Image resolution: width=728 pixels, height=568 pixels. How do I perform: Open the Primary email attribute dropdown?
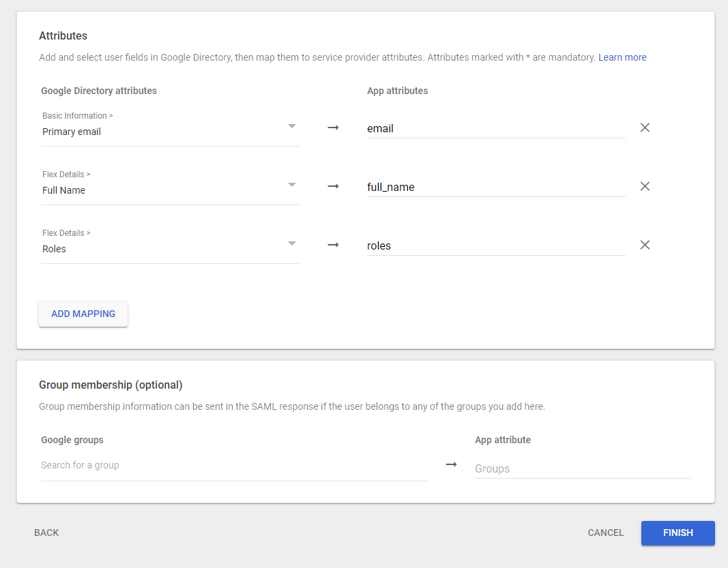tap(292, 127)
